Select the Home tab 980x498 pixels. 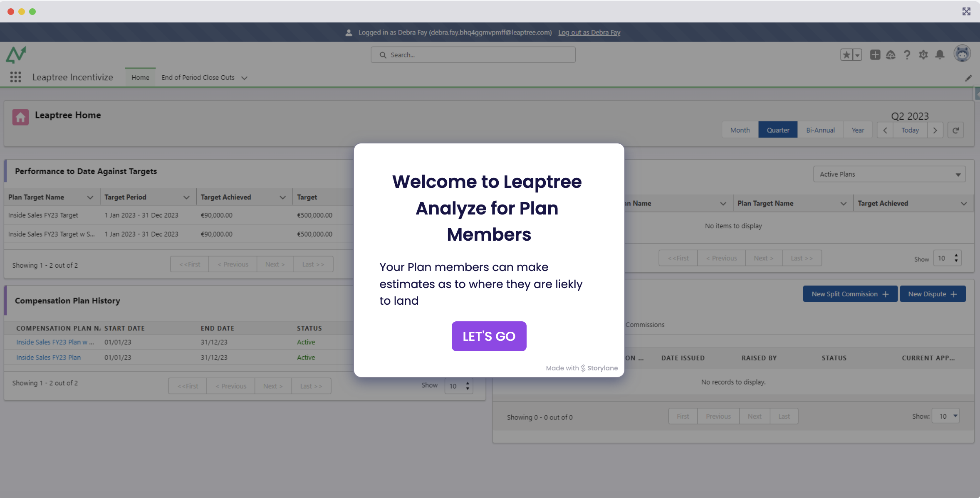(140, 77)
